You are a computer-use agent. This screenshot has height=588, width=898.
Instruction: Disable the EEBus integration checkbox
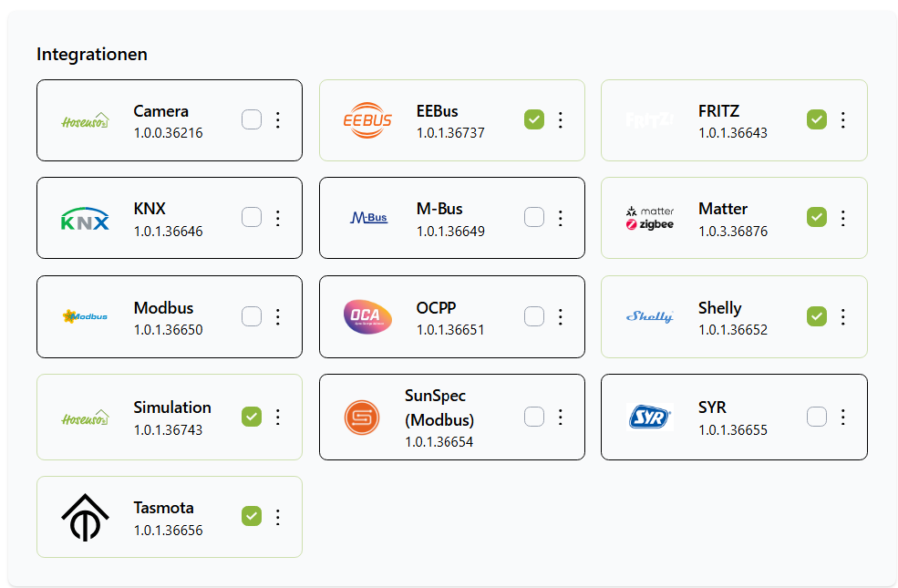coord(534,119)
